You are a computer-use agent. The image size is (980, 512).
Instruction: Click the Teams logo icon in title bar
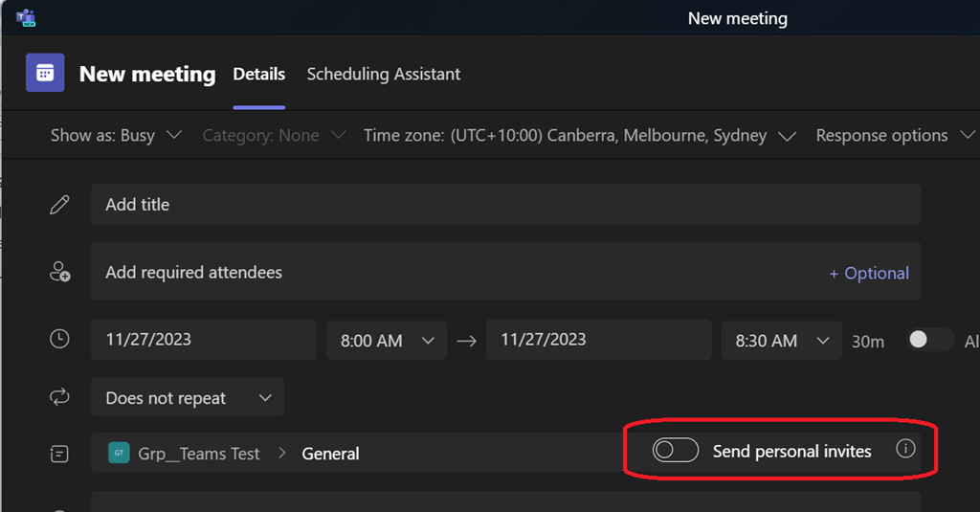[x=26, y=18]
